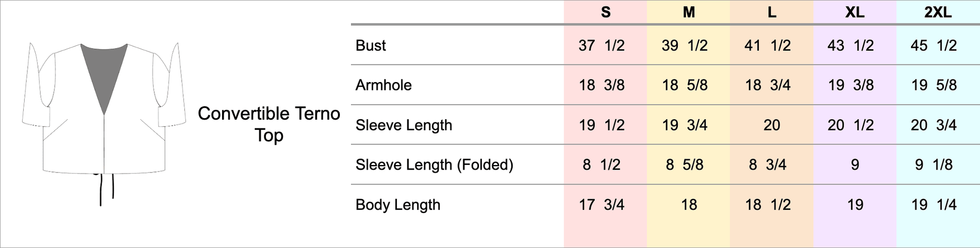
Task: Select the XL size column header
Action: 855,13
